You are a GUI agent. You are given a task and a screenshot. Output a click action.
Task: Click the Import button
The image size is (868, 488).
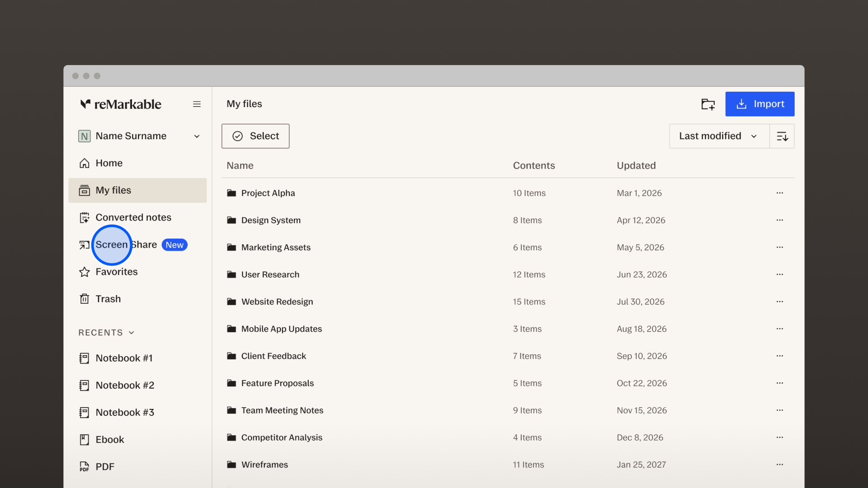coord(759,104)
